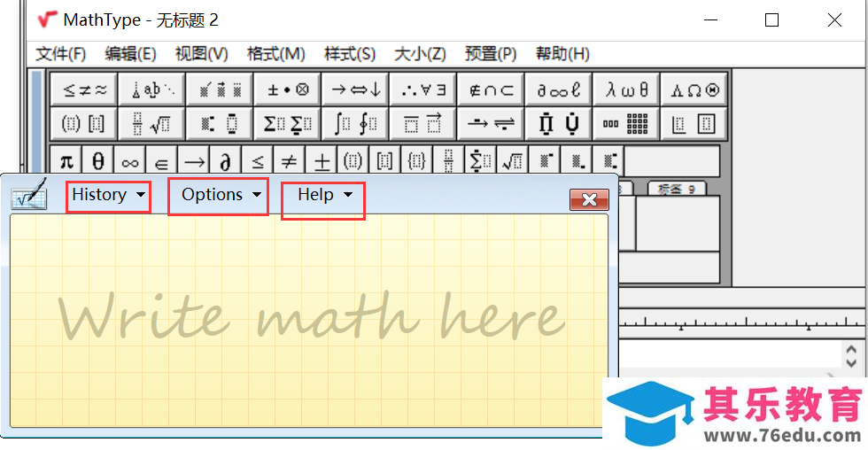The height and width of the screenshot is (450, 868).
Task: Open the underbar and overbar templates palette
Action: [423, 123]
